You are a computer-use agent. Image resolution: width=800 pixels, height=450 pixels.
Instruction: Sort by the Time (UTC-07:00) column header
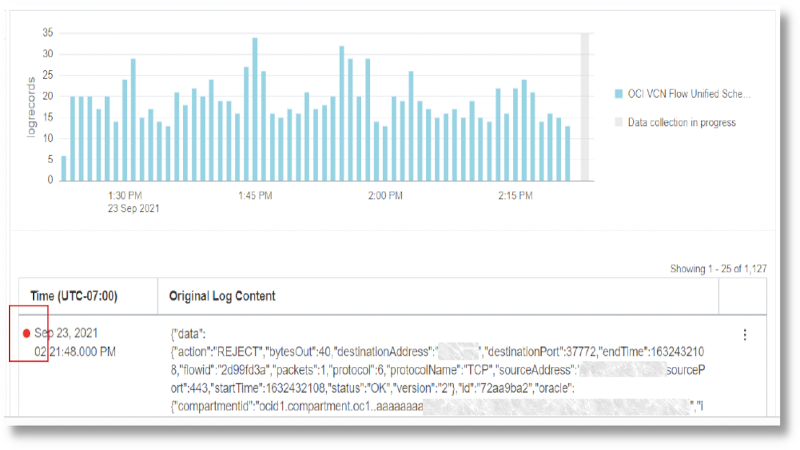(x=73, y=296)
